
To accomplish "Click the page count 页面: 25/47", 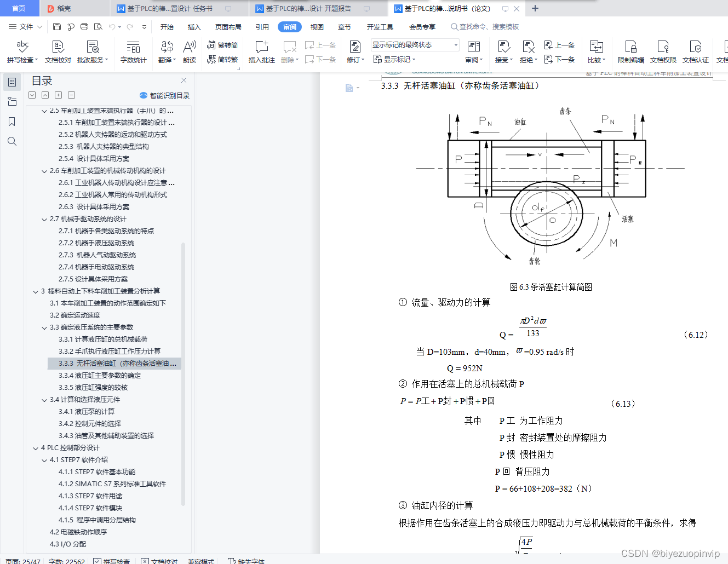I will [23, 561].
